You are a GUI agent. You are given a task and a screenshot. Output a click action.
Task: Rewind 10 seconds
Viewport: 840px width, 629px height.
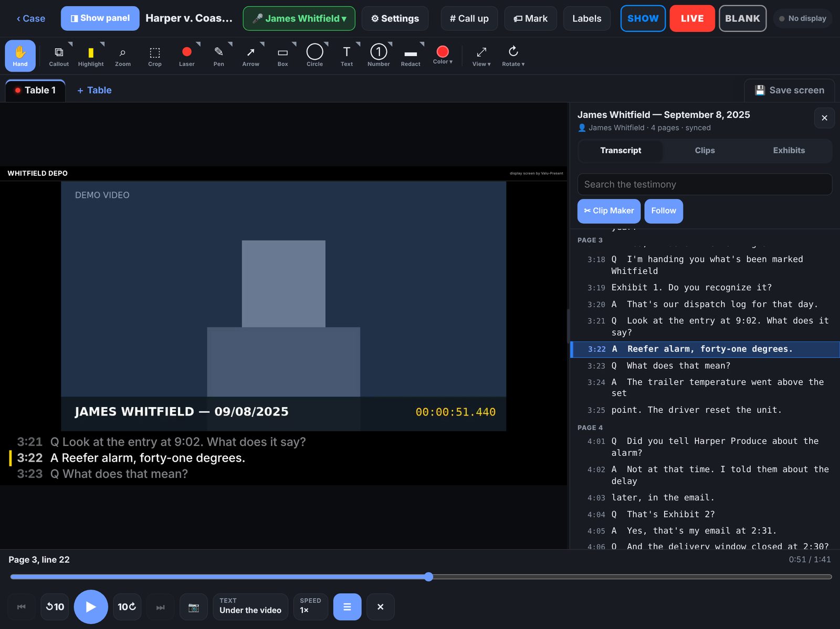(55, 607)
